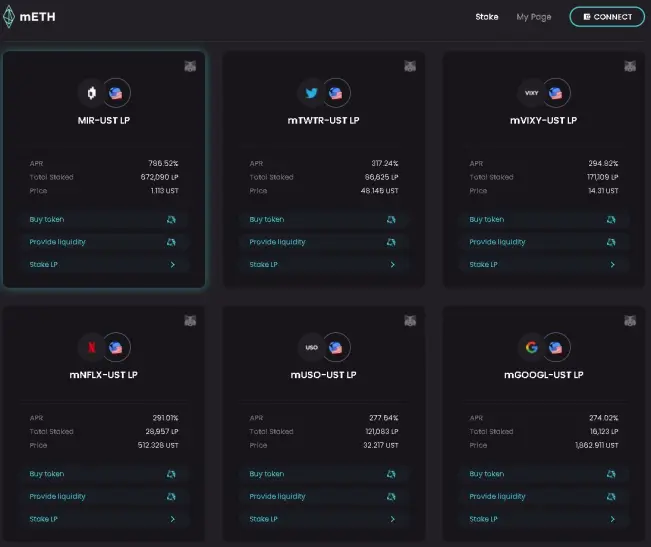Click MetaMask fox icon on MIR-UST LP card
This screenshot has height=547, width=651.
click(x=190, y=66)
